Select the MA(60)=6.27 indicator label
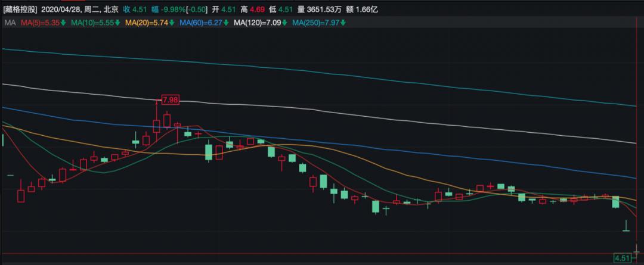This screenshot has height=265, width=644. pos(202,23)
